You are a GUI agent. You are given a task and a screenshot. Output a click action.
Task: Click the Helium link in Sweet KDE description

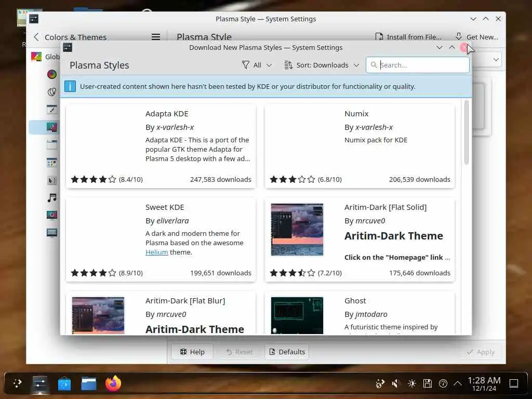point(157,252)
